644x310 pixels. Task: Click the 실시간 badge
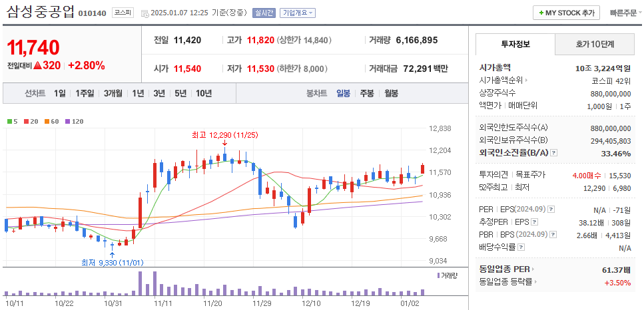(264, 13)
